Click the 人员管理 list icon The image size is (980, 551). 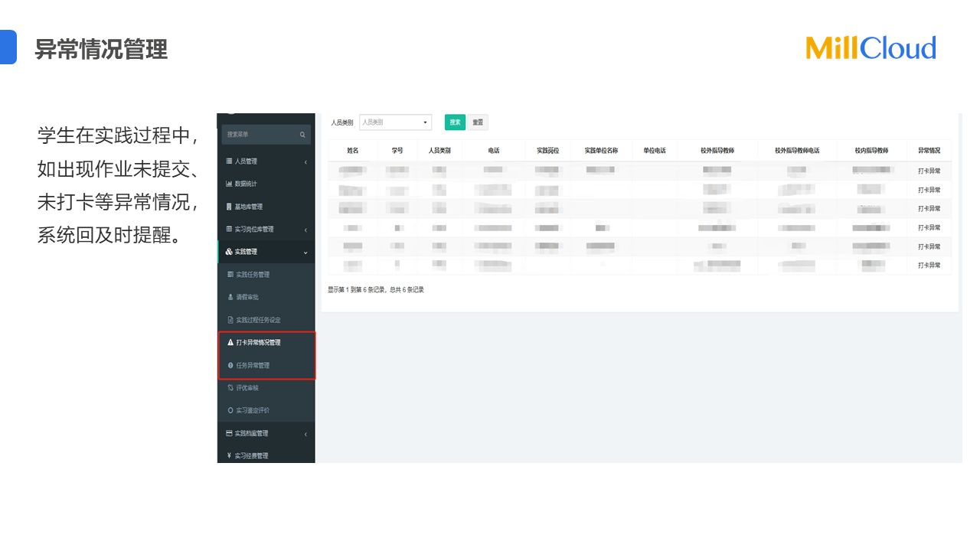(229, 161)
